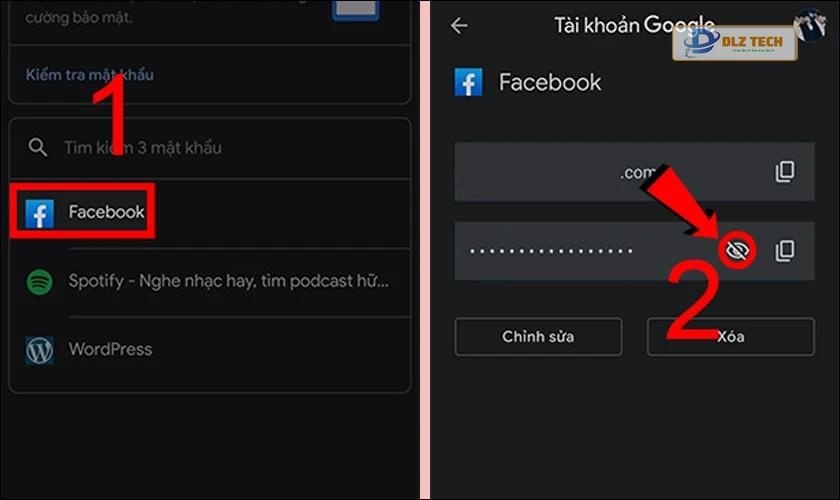Screen dimensions: 840x500
Task: Focus the Tìm kiếm 3 mật khẩu field
Action: pos(210,147)
